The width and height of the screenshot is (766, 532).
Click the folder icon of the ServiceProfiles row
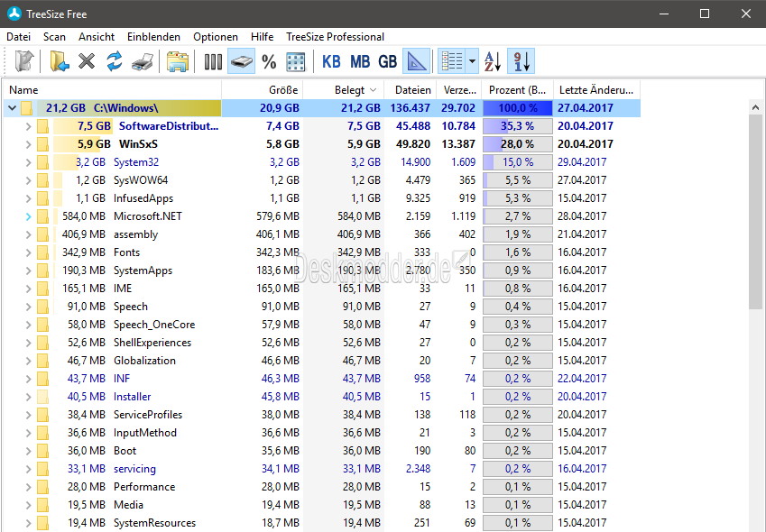[x=43, y=415]
